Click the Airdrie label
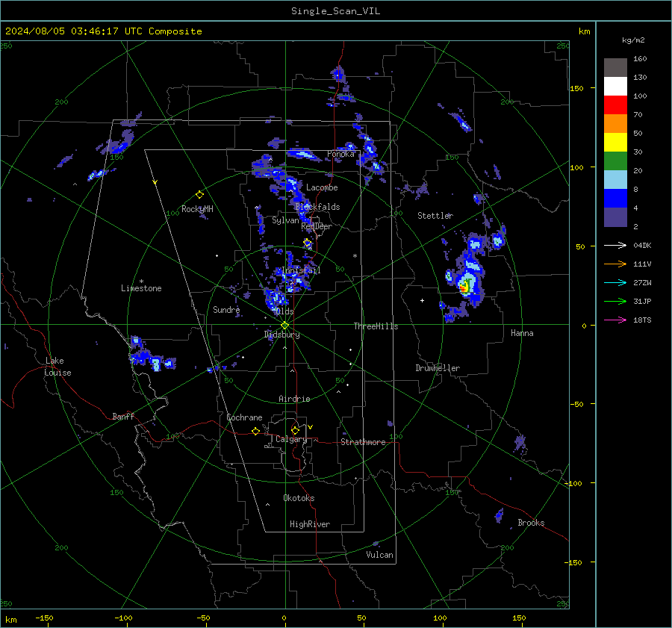This screenshot has height=628, width=672. pyautogui.click(x=294, y=399)
